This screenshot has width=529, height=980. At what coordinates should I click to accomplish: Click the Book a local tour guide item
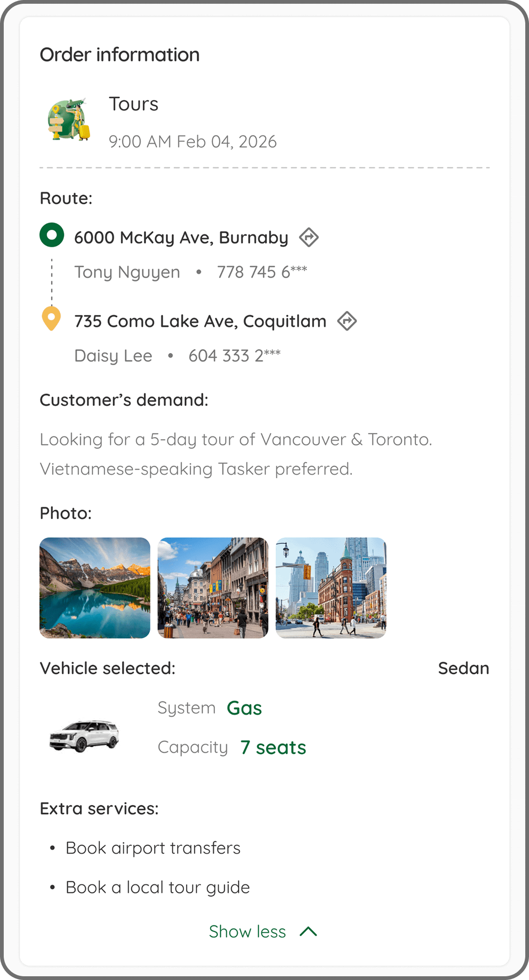157,887
